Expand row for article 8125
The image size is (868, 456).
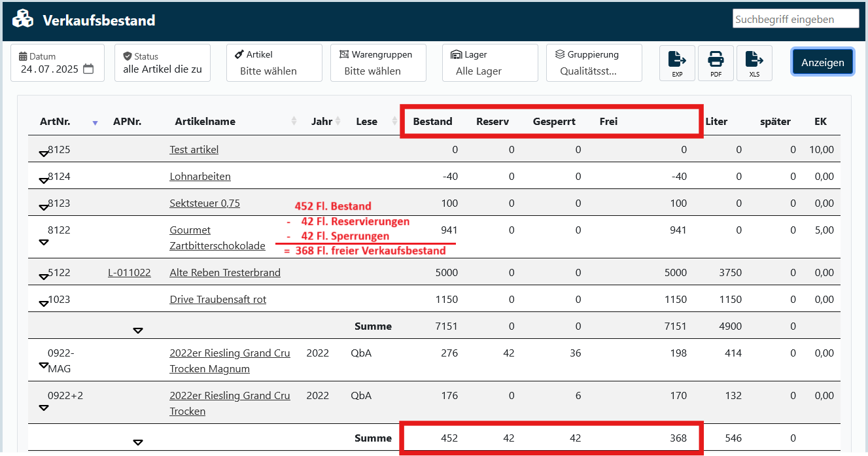click(44, 154)
